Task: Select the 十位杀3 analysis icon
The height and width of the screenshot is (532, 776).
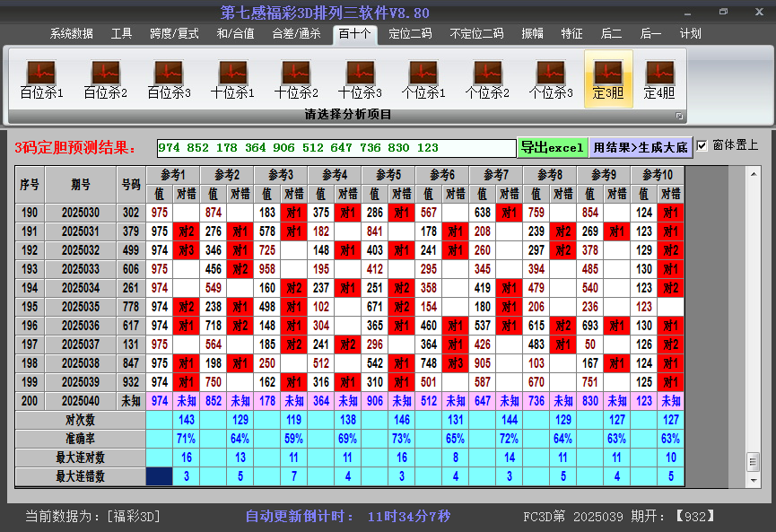Action: [x=360, y=80]
